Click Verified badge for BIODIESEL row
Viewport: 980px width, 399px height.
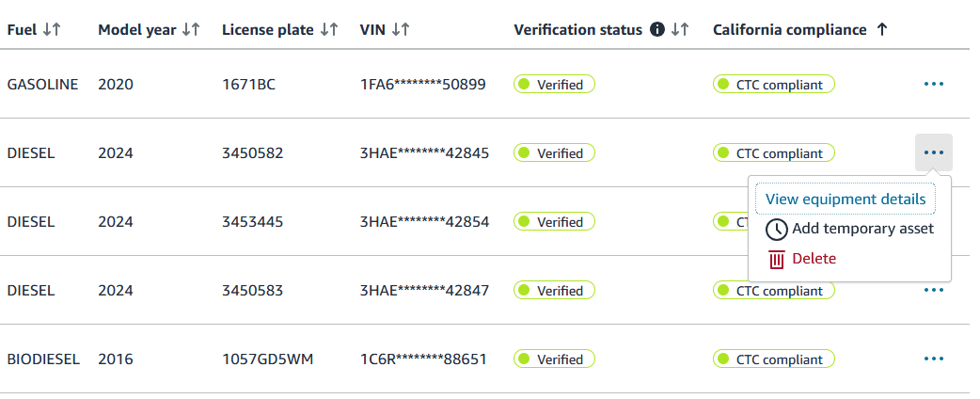554,359
